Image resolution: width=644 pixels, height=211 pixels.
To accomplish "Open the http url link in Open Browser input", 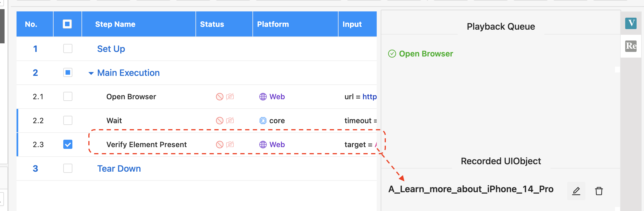I will tap(370, 97).
